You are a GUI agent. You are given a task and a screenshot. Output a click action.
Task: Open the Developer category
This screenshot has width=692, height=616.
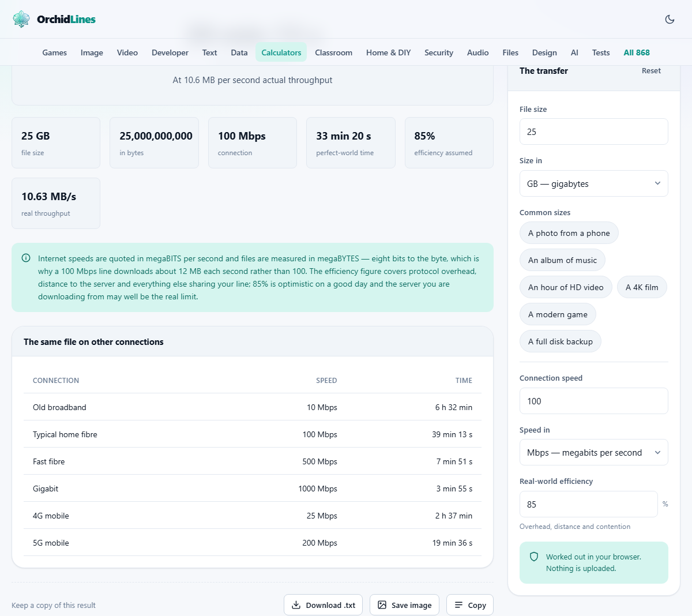[170, 52]
